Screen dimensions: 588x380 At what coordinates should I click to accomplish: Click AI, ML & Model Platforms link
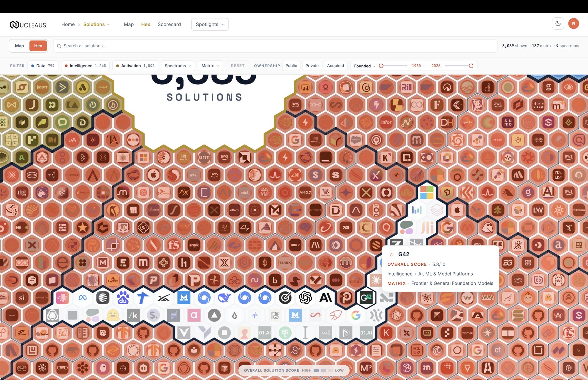pyautogui.click(x=446, y=274)
